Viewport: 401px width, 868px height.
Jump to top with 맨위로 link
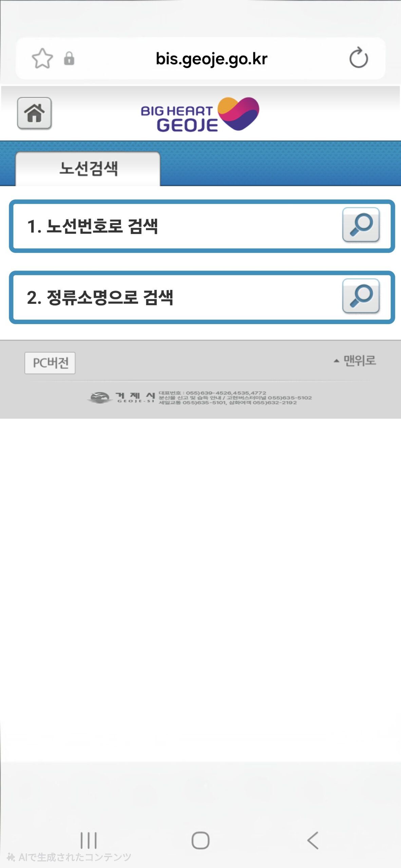[355, 360]
